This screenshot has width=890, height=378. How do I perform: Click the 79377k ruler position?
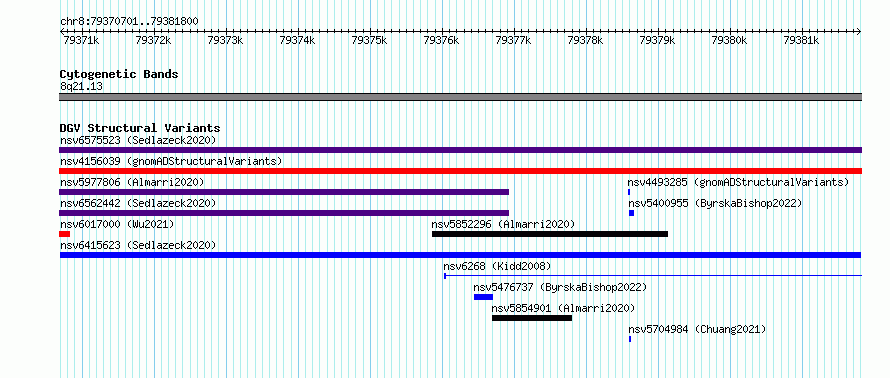coord(514,40)
